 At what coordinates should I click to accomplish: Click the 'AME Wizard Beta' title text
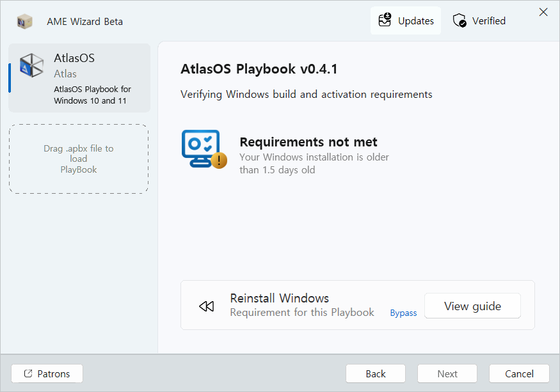(84, 22)
